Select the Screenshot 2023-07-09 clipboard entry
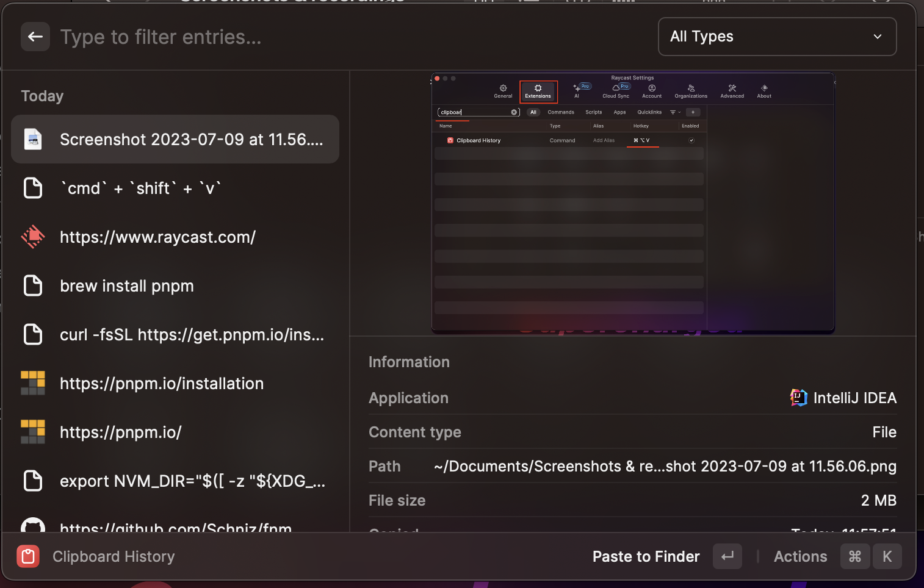This screenshot has width=924, height=588. (x=175, y=139)
